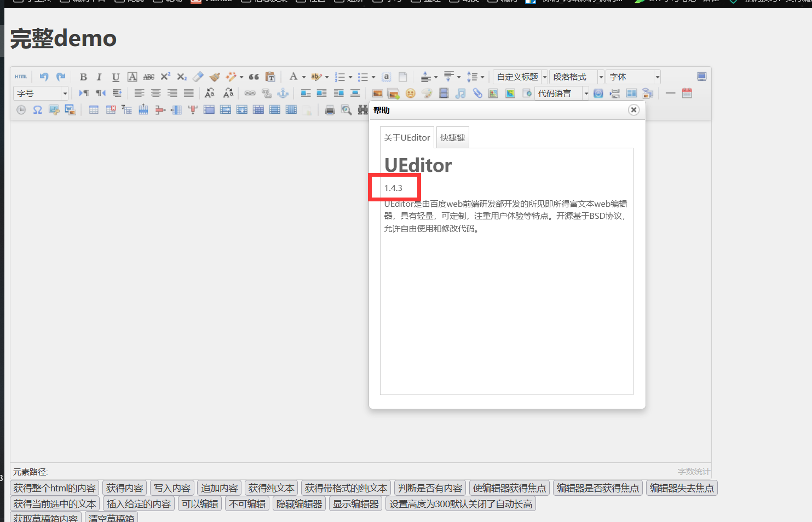The width and height of the screenshot is (812, 522).
Task: Click the Redo arrow icon
Action: (61, 77)
